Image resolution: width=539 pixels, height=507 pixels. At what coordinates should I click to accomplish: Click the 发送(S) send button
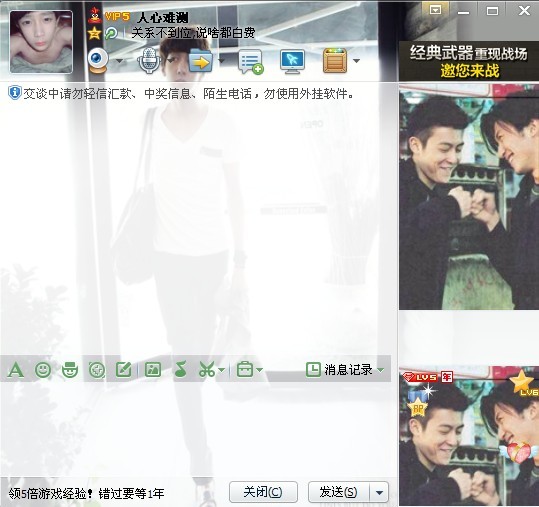pos(339,492)
